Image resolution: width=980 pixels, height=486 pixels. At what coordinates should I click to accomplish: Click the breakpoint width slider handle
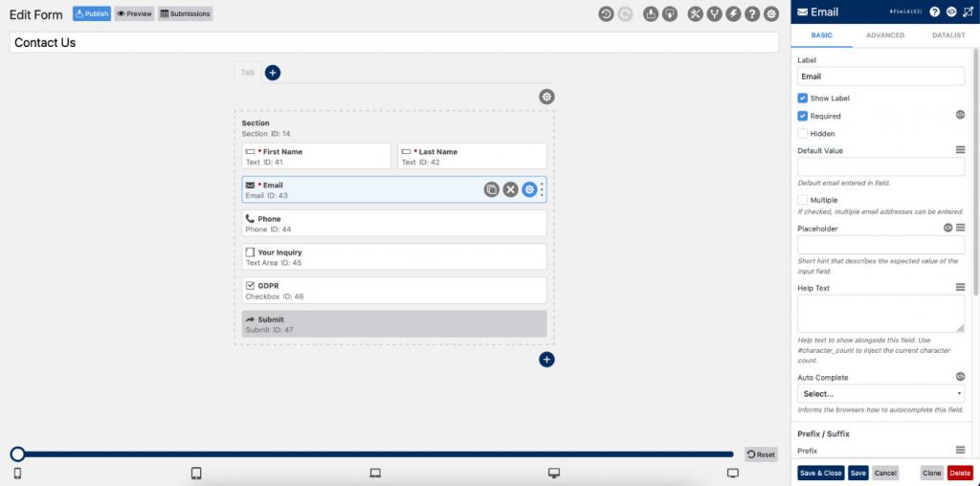pyautogui.click(x=17, y=454)
